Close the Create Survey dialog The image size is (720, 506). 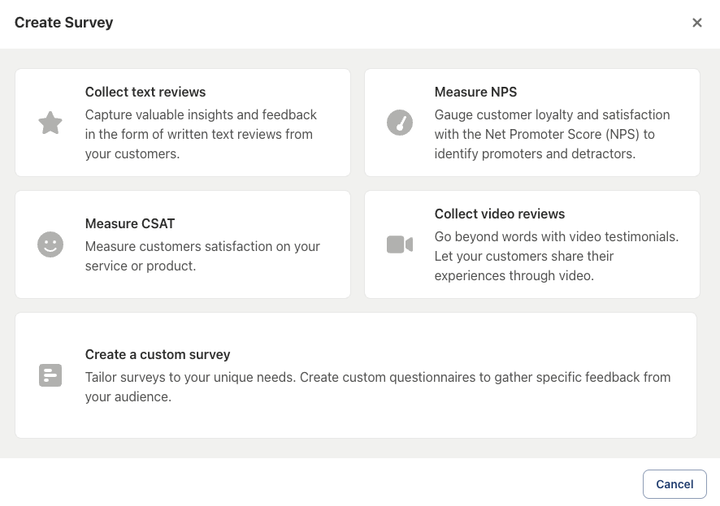(697, 23)
